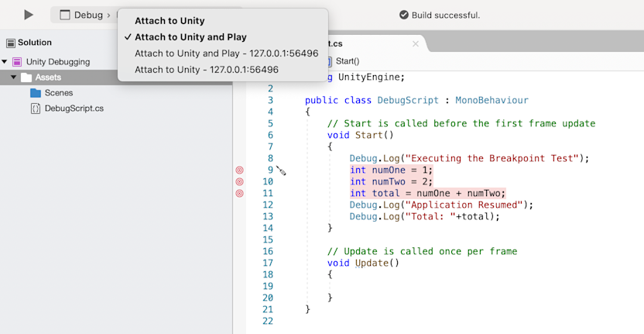Viewport: 644px width, 334px height.
Task: Select the Scenes folder
Action: 59,93
